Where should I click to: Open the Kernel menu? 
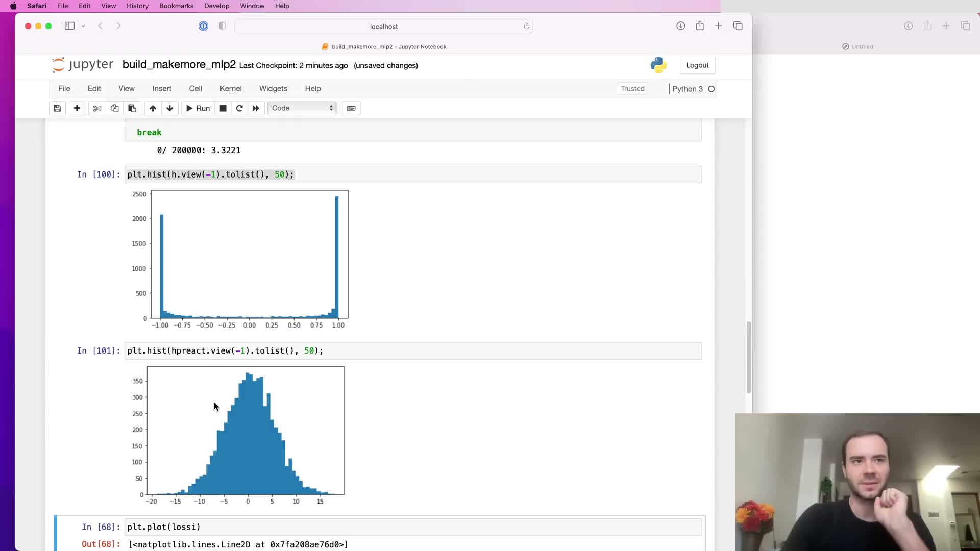(230, 88)
